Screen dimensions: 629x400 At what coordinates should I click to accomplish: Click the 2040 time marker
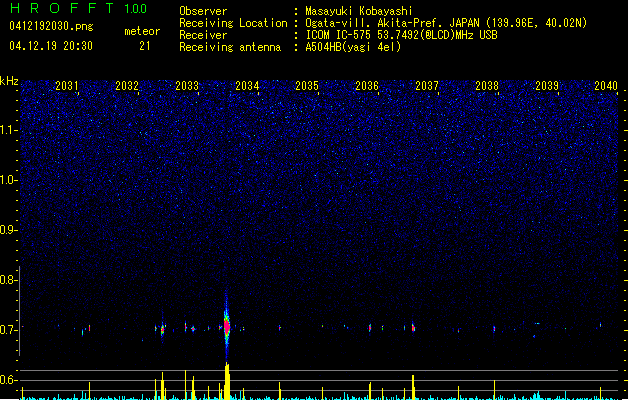pos(606,86)
